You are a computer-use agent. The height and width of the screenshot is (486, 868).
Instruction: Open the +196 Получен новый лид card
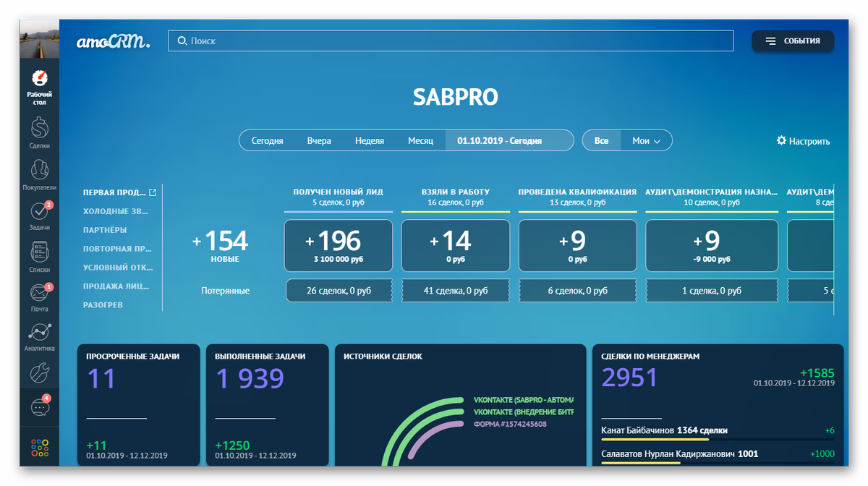tap(339, 246)
